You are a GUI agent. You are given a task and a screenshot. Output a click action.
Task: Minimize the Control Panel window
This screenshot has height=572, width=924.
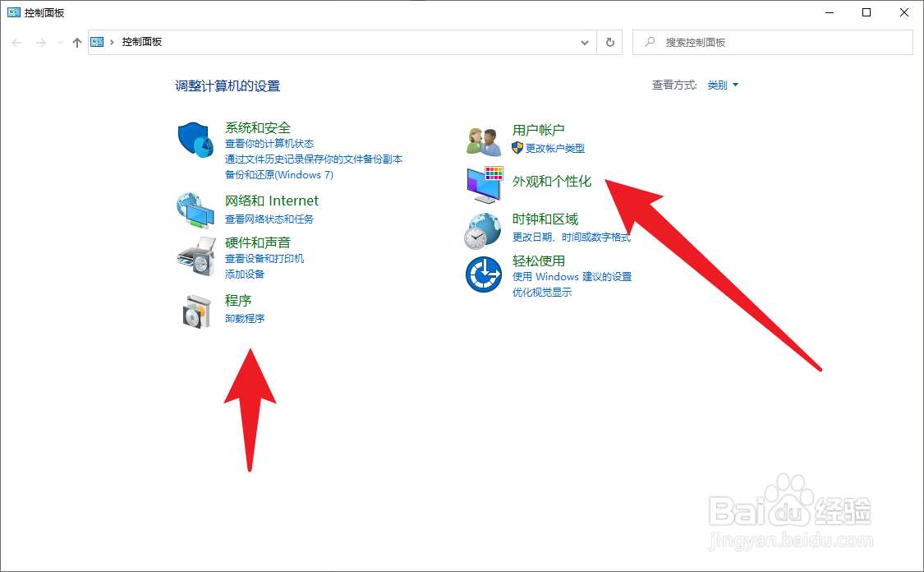[x=830, y=12]
